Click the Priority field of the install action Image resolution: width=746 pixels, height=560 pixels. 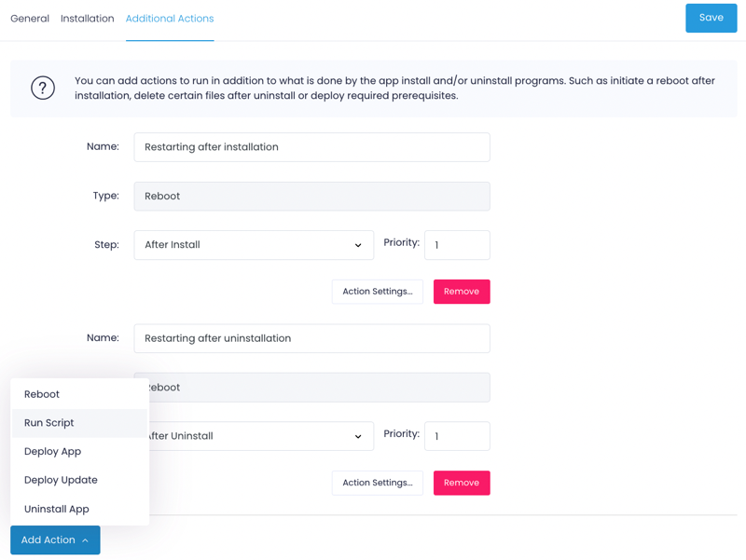[x=457, y=244]
